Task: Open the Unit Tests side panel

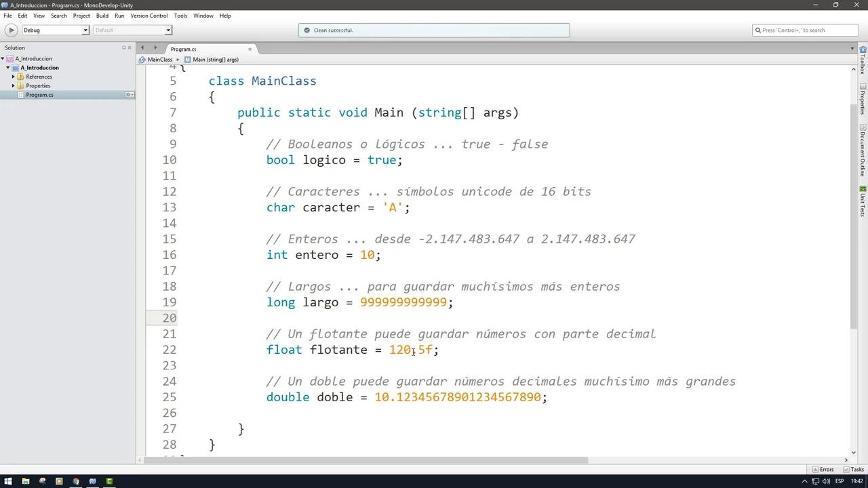Action: pyautogui.click(x=863, y=201)
